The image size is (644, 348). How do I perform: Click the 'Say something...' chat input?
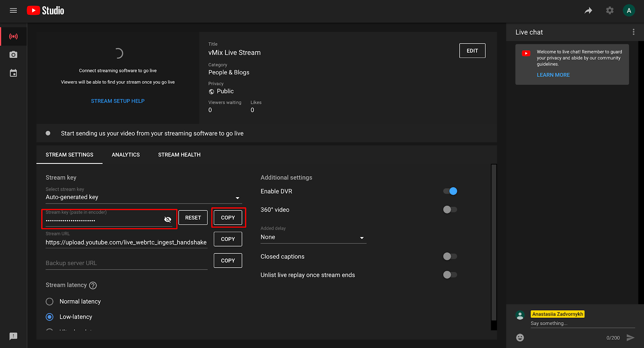[x=582, y=323]
